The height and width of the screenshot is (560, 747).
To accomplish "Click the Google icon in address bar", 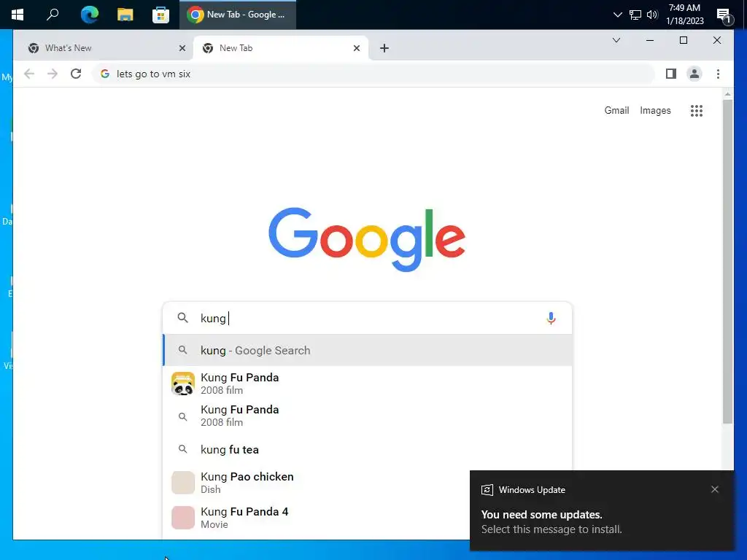I will pos(105,74).
